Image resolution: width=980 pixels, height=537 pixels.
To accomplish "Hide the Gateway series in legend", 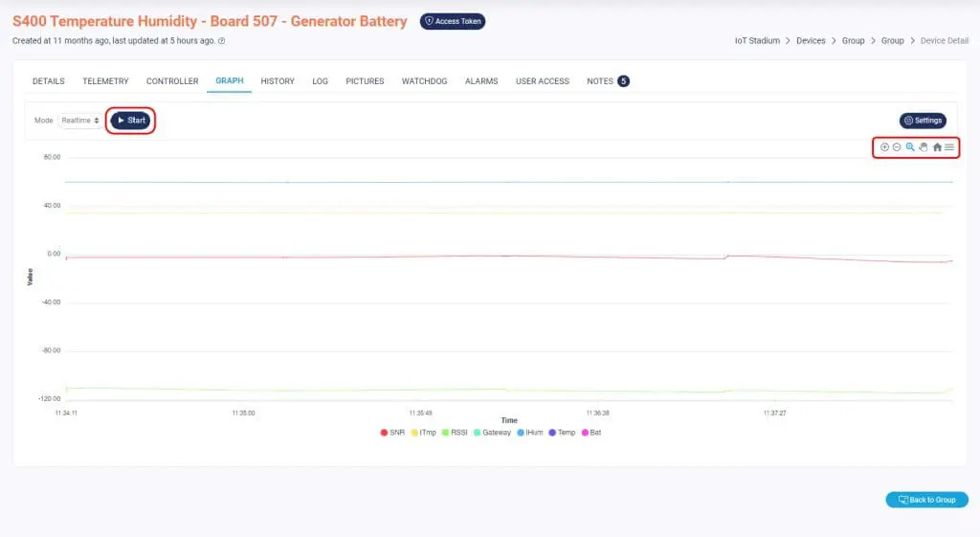I will coord(492,433).
